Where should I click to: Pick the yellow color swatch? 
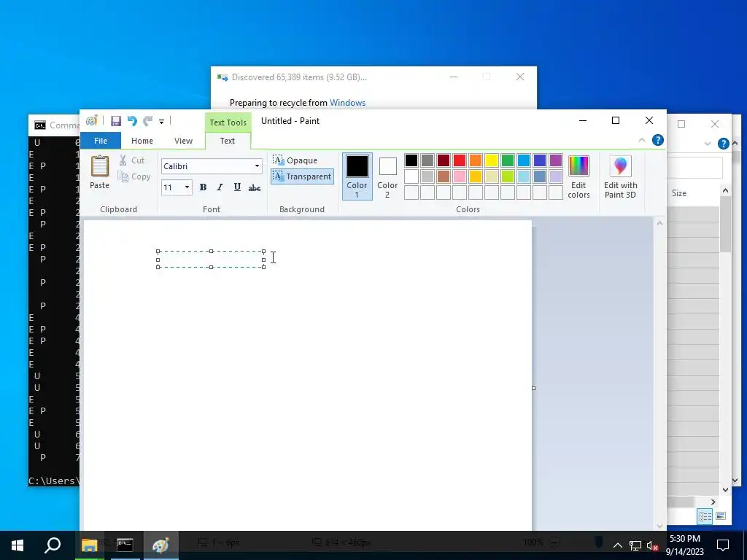(492, 160)
